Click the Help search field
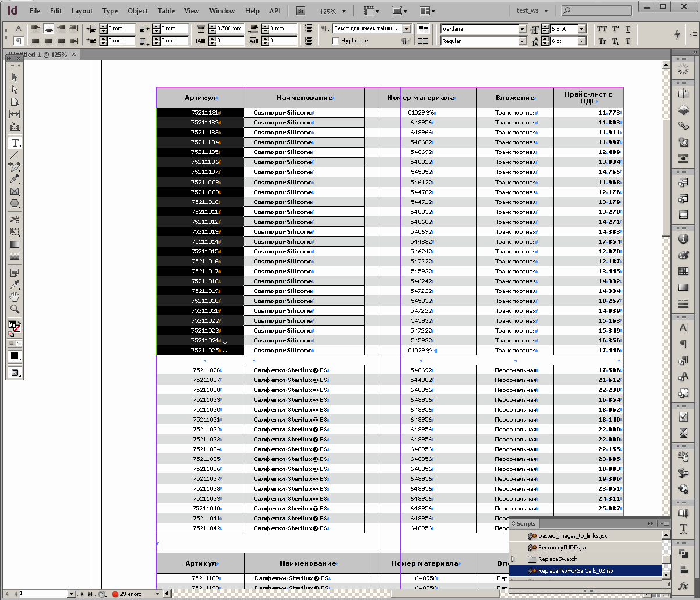700x600 pixels. point(596,10)
